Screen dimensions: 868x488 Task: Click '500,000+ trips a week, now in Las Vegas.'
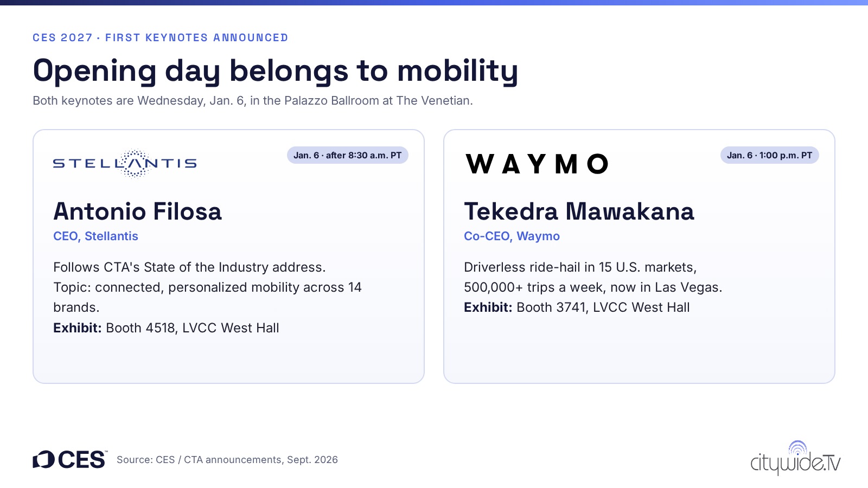pyautogui.click(x=593, y=287)
